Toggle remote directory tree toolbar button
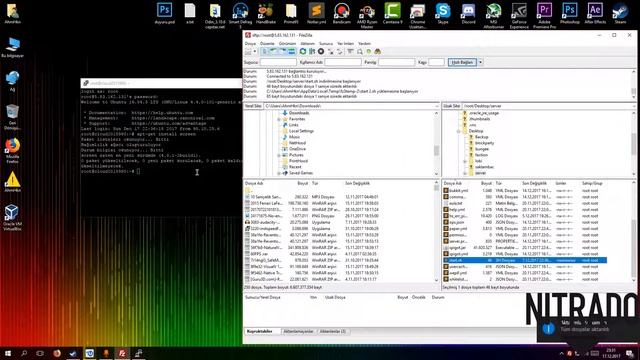Image resolution: width=640 pixels, height=360 pixels. [x=282, y=52]
